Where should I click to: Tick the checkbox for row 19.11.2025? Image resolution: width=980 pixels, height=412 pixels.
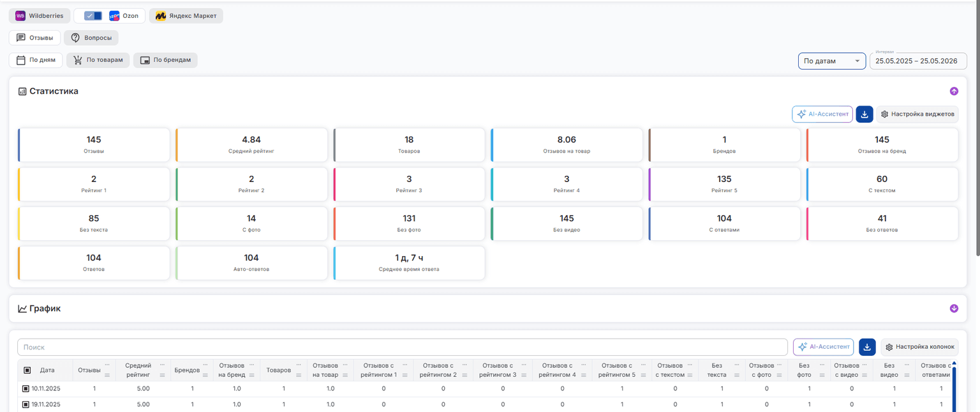point(26,404)
